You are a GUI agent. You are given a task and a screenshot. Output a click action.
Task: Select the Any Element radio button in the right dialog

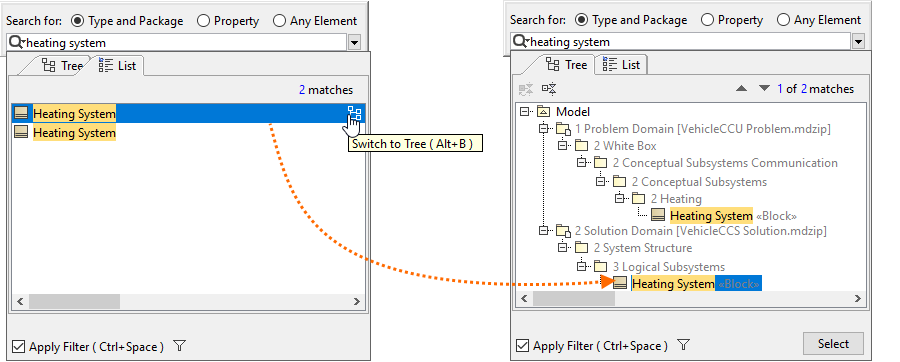(x=783, y=20)
